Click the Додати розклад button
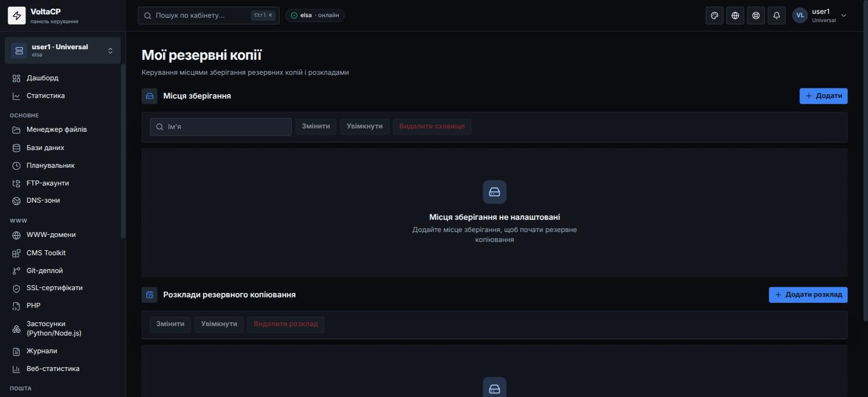This screenshot has height=397, width=868. click(808, 295)
